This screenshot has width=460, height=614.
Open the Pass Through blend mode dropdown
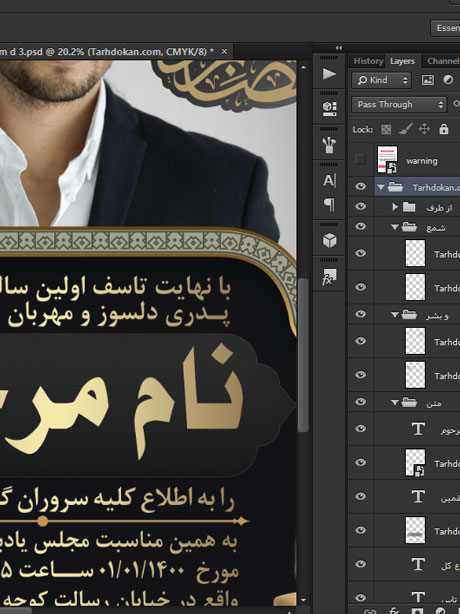click(x=399, y=105)
